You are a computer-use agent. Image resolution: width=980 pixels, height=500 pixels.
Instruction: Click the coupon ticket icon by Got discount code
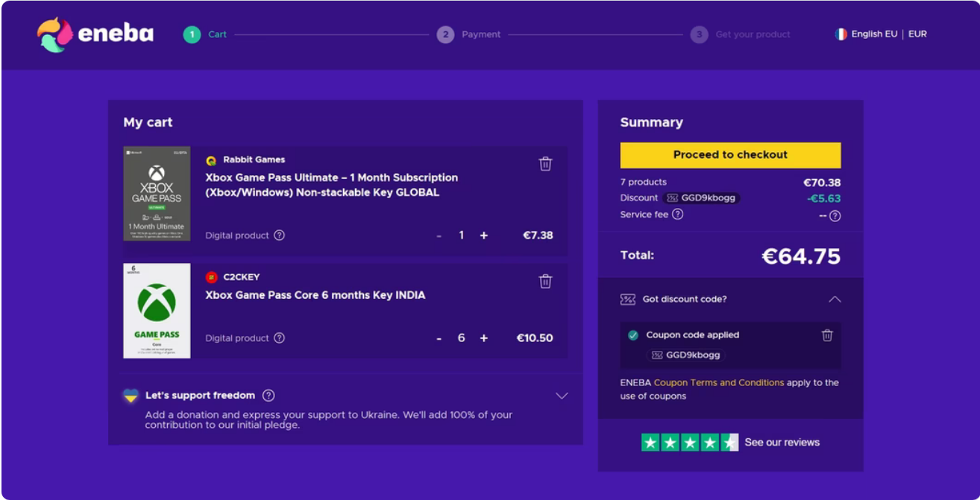[627, 299]
